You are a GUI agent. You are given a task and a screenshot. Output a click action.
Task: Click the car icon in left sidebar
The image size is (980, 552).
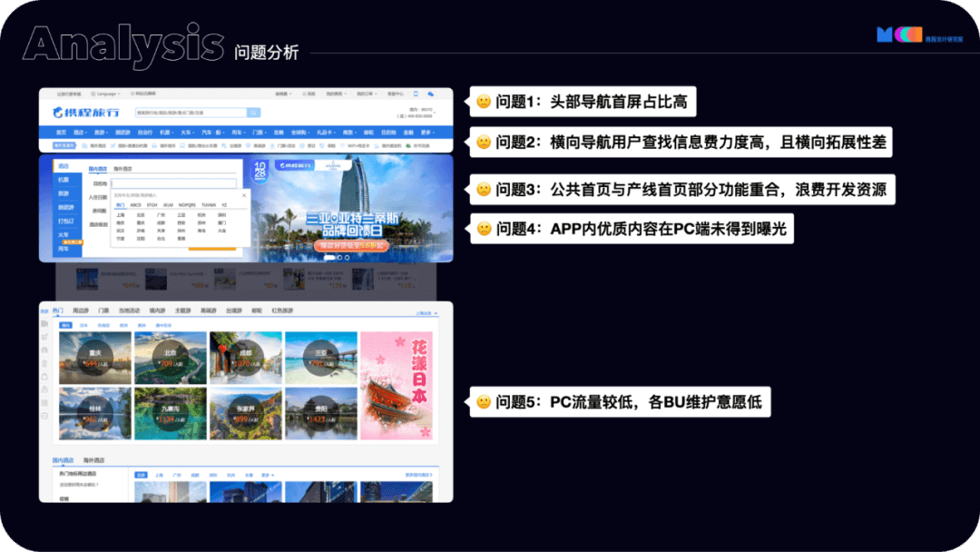click(x=44, y=350)
